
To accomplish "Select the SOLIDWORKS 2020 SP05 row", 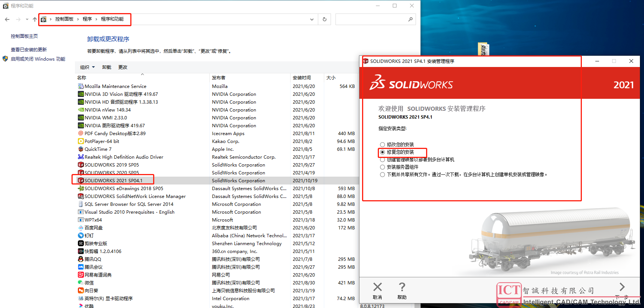I will (x=216, y=173).
